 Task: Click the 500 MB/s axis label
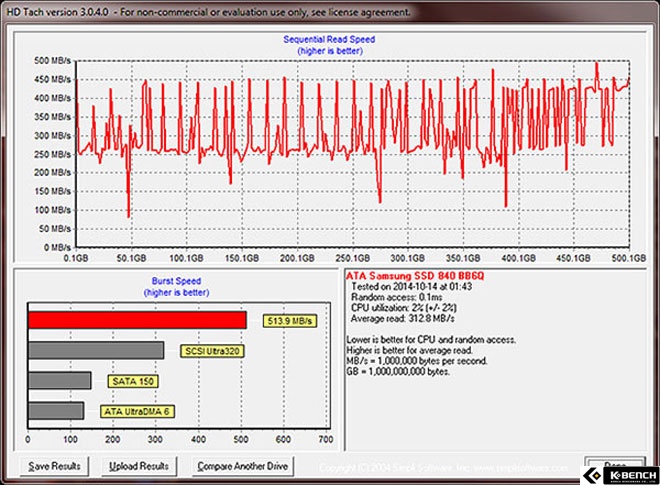[53, 61]
